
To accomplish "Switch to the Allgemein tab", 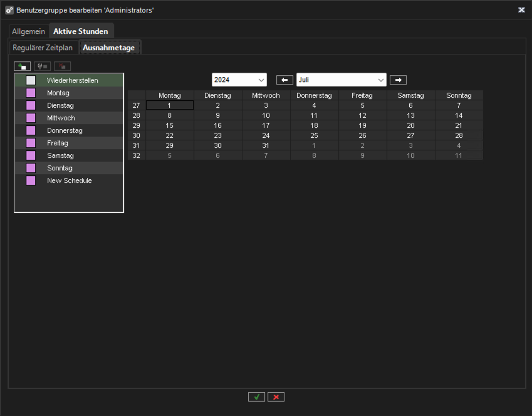I will (28, 31).
